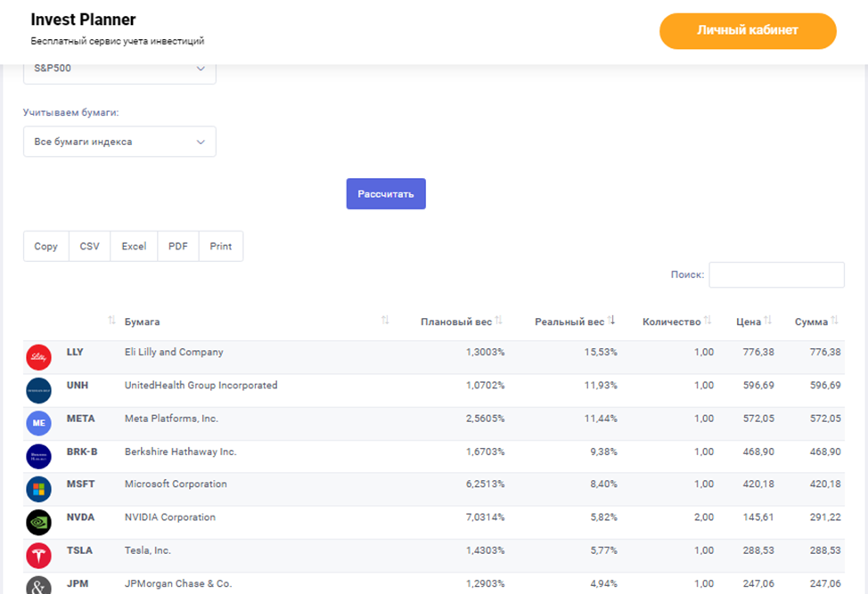868x594 pixels.
Task: Export table as CSV
Action: click(x=90, y=246)
